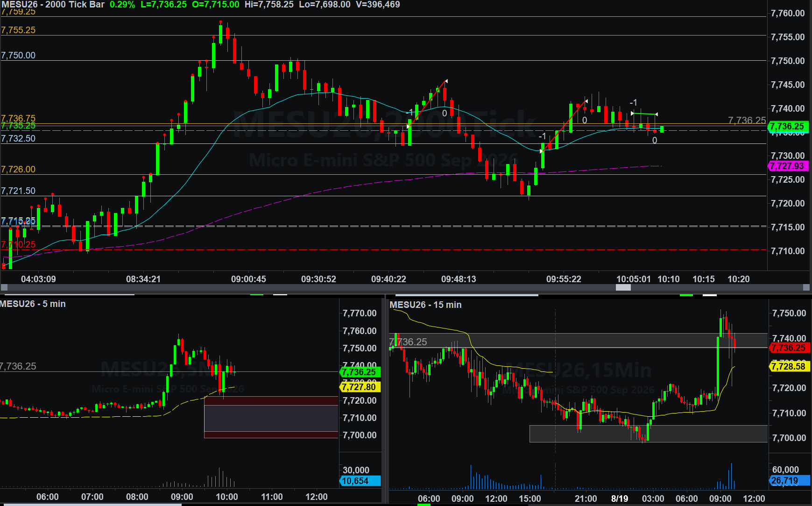Screen dimensions: 812x506
Task: Click the lower gray zone rectangle on 15 min chart
Action: [x=649, y=434]
